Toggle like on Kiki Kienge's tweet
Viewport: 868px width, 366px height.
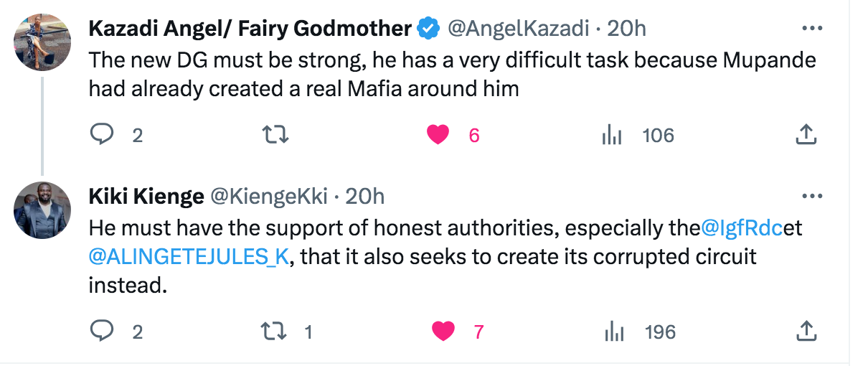(444, 331)
